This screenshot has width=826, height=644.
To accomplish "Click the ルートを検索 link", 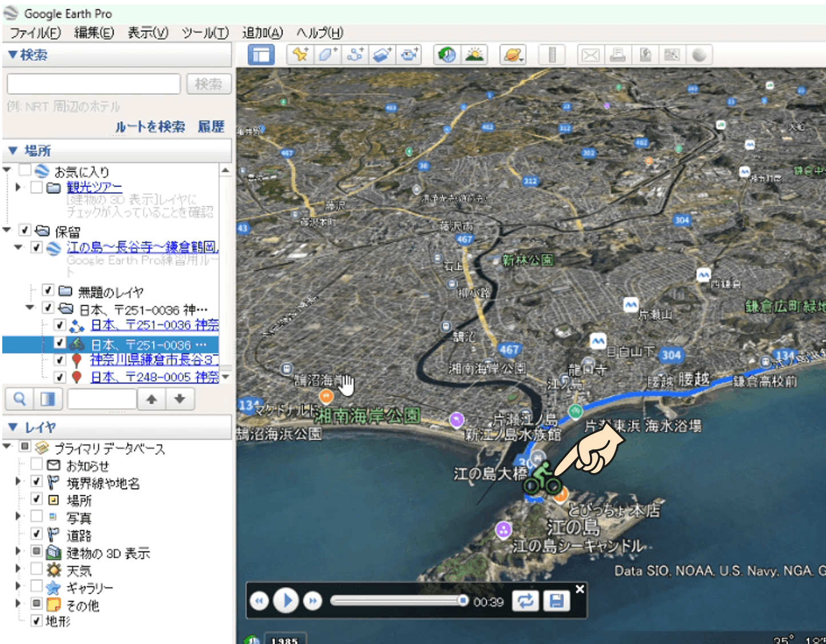I will [150, 126].
